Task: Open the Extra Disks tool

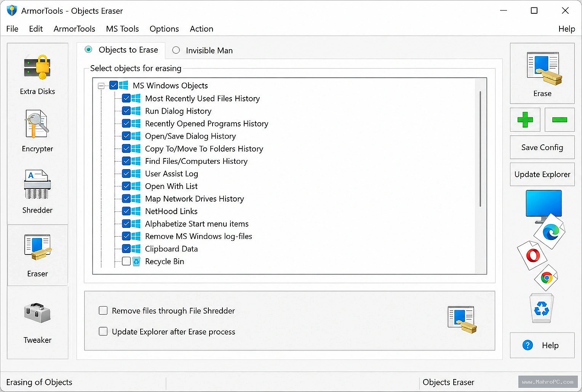Action: 37,74
